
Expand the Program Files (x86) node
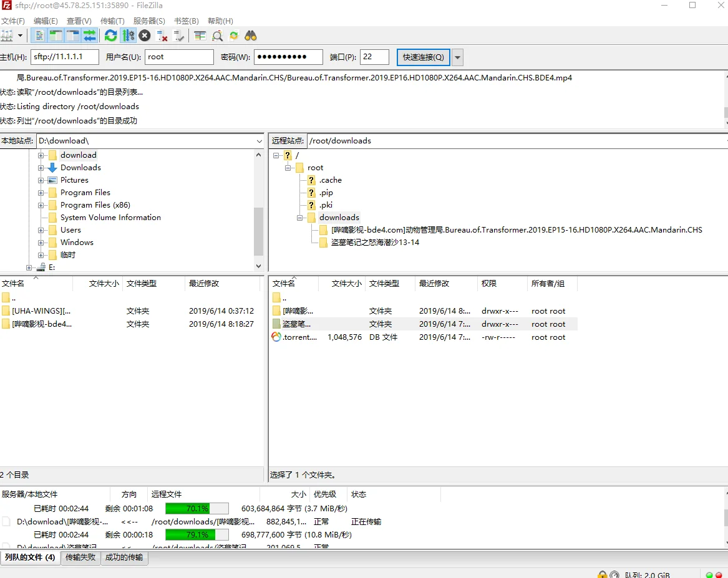pos(41,206)
